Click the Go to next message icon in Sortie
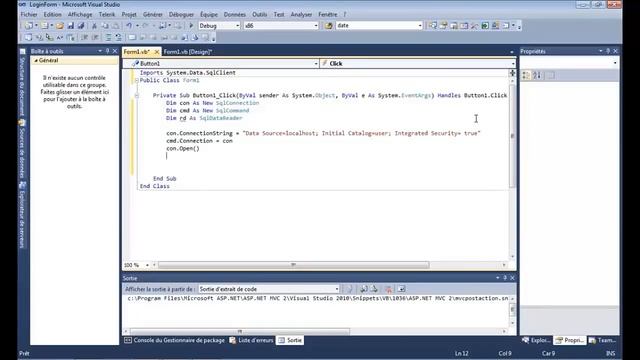Viewport: 640px width, 360px height. [374, 289]
